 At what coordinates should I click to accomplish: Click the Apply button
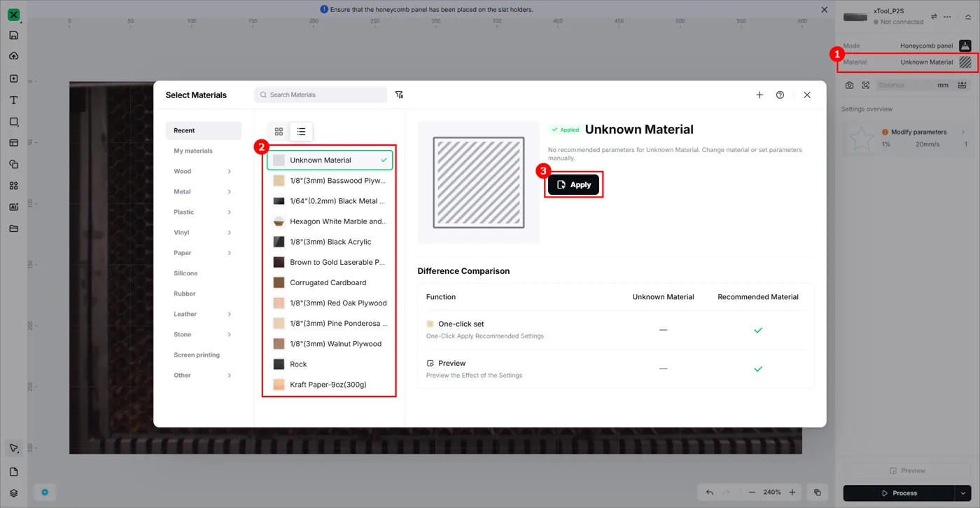click(573, 184)
